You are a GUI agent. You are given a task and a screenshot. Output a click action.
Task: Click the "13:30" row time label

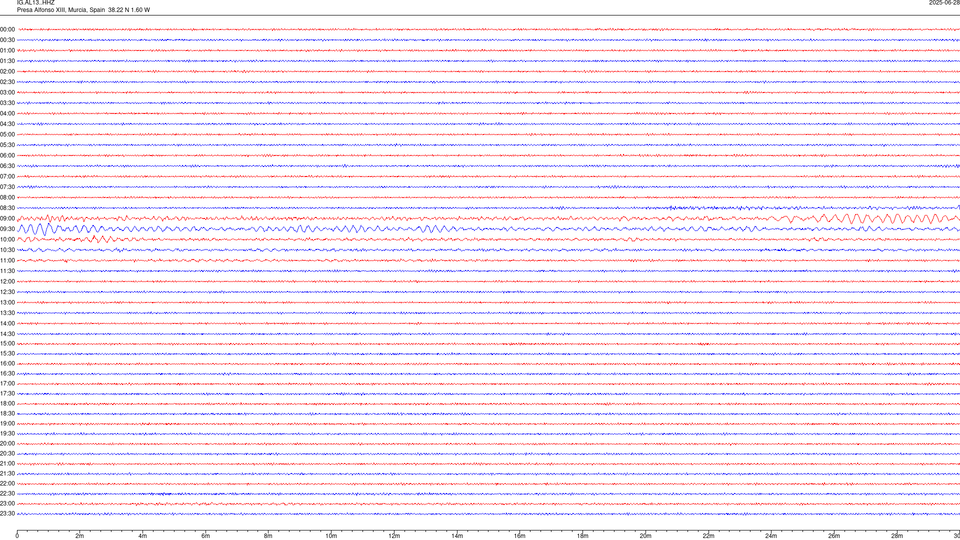[7, 313]
